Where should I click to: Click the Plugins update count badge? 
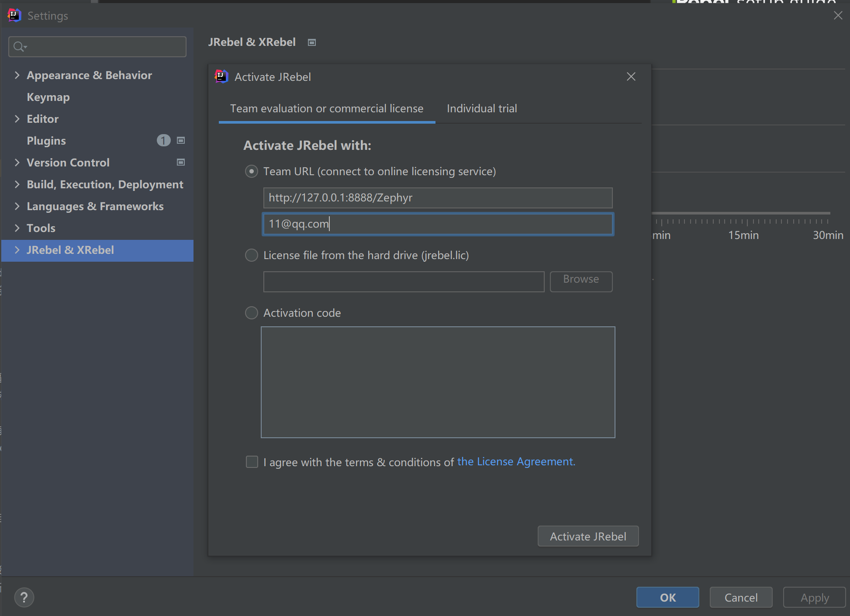[163, 140]
